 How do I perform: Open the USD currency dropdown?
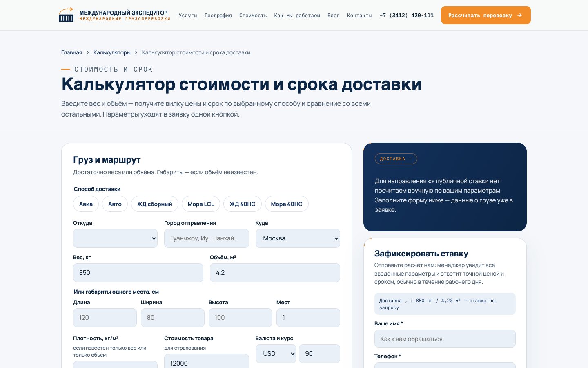point(276,354)
